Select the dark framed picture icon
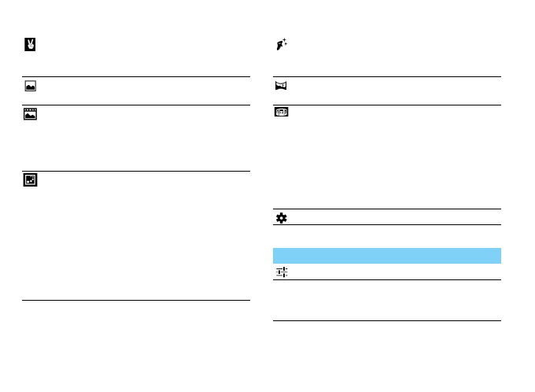Screen dimensions: 535x392 29,180
